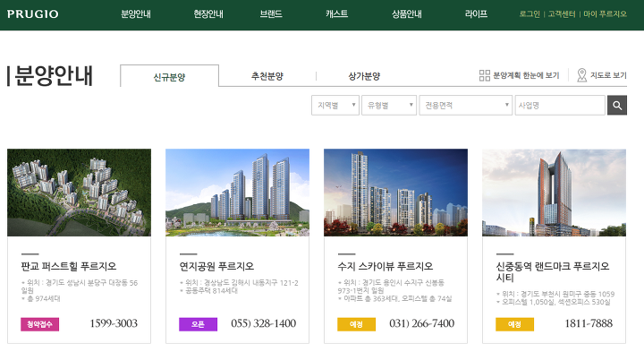Click phone number 1811-7888

[589, 323]
